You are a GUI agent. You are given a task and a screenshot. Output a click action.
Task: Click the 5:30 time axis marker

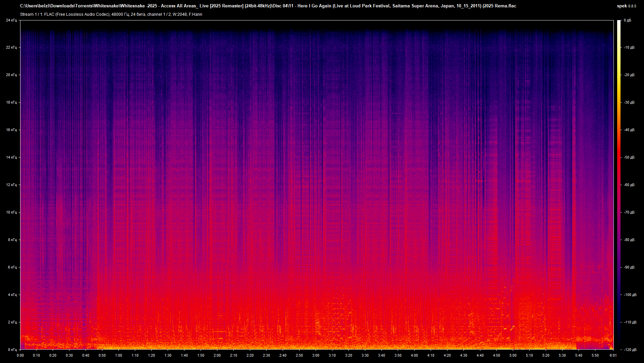coord(562,355)
